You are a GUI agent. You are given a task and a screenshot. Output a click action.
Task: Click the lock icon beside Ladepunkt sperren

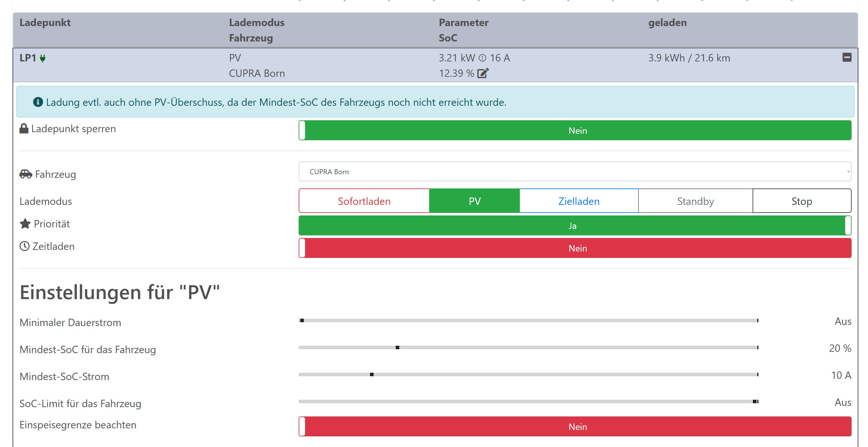(23, 128)
